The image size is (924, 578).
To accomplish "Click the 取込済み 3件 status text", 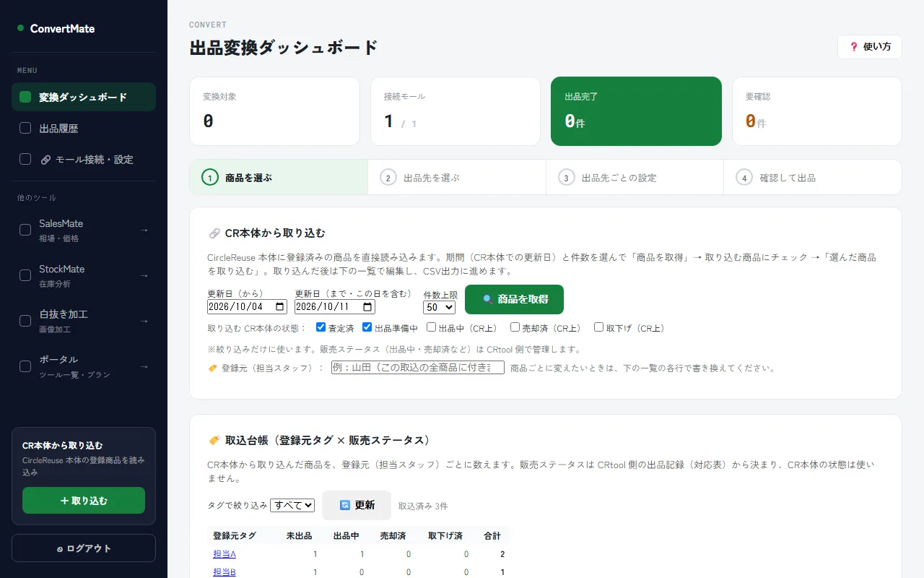I will pos(423,506).
